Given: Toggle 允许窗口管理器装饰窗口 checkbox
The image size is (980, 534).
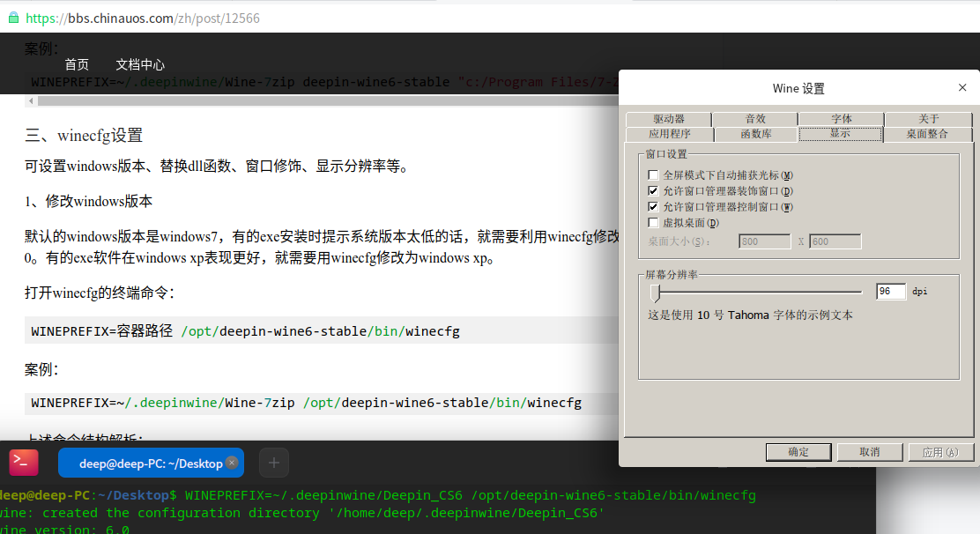Looking at the screenshot, I should (654, 190).
